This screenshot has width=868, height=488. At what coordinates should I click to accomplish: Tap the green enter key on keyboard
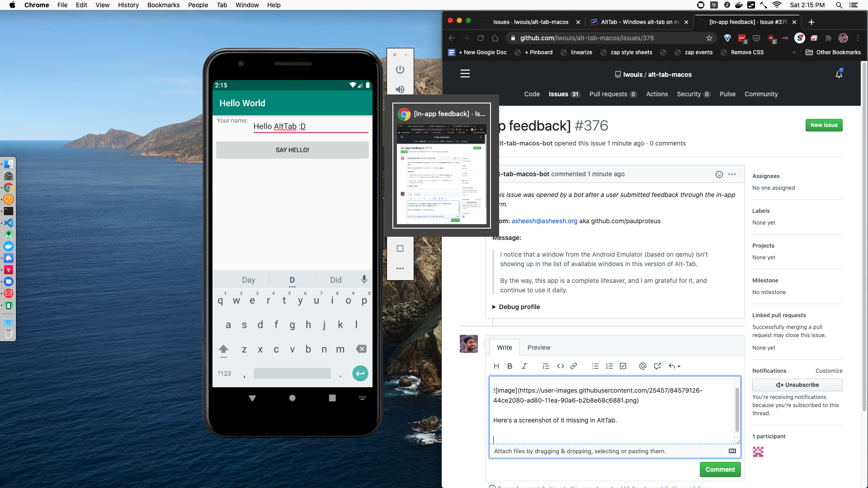coord(360,373)
